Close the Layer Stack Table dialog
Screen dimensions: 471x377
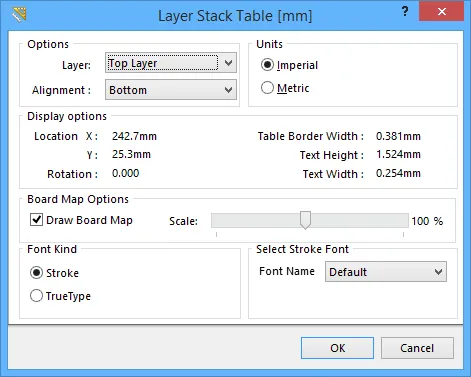click(x=442, y=12)
